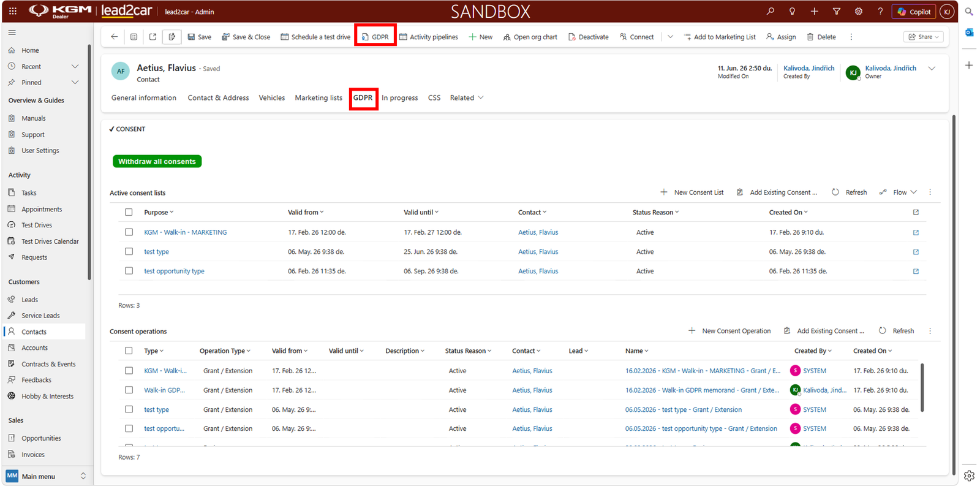Open the Share dropdown button
This screenshot has width=980, height=486.
(924, 37)
